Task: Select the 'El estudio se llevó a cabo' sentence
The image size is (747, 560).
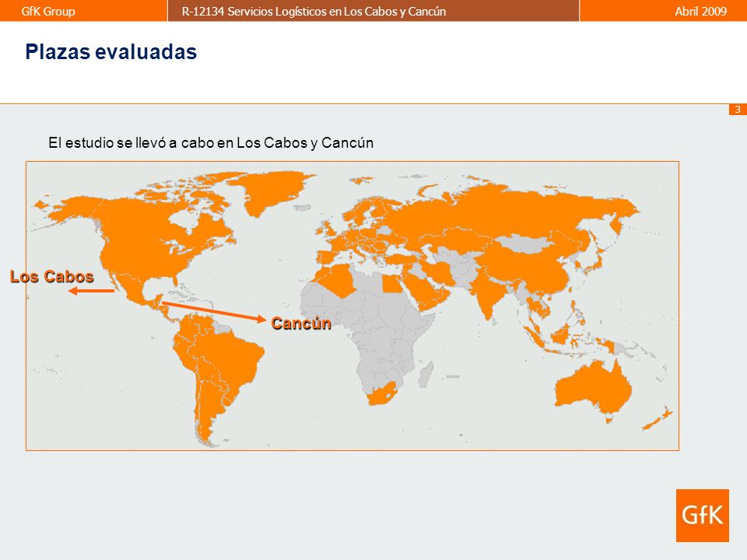Action: [211, 143]
